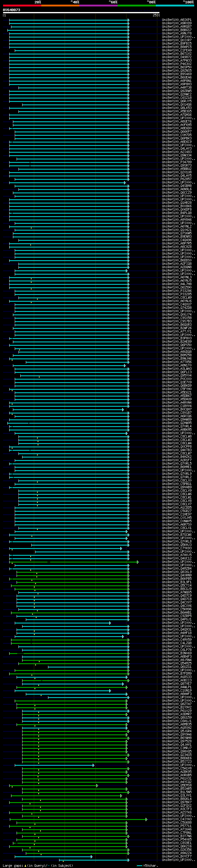Follow the UniRef100_Q4UC12 link
197x868 pixels.
tap(177, 558)
